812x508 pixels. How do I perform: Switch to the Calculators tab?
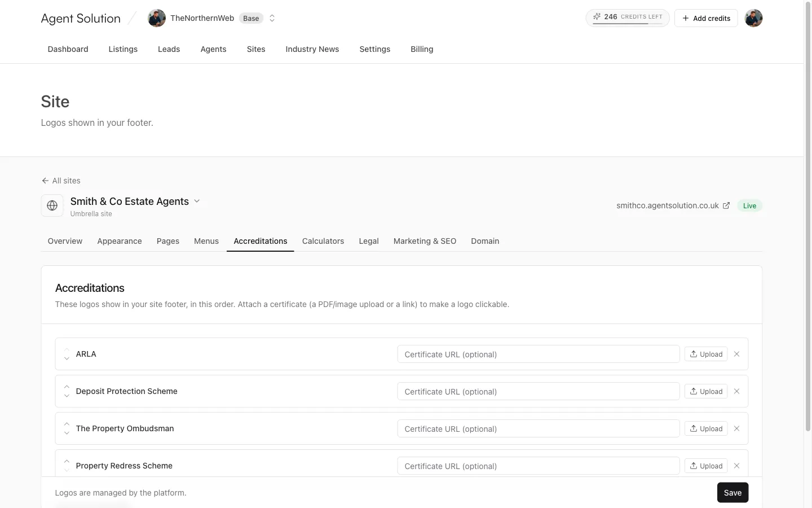pos(323,241)
